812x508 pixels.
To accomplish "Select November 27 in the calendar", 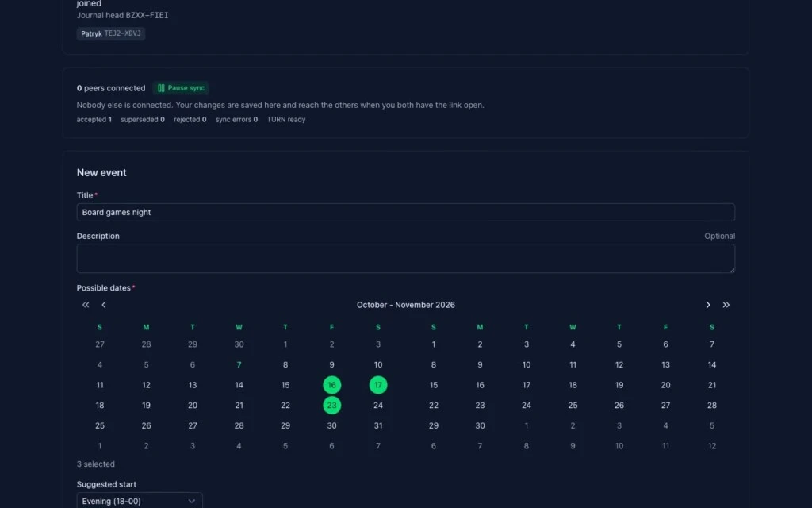I will [x=665, y=406].
